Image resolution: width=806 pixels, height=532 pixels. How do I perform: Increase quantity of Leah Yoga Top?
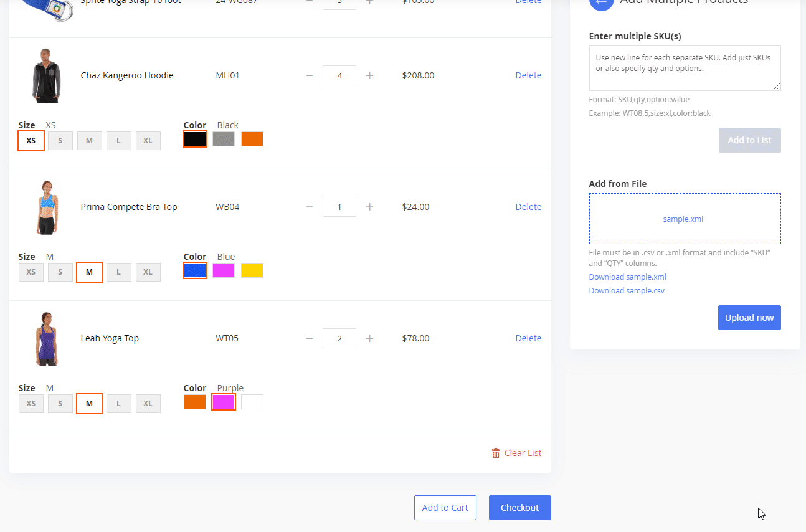pyautogui.click(x=369, y=338)
